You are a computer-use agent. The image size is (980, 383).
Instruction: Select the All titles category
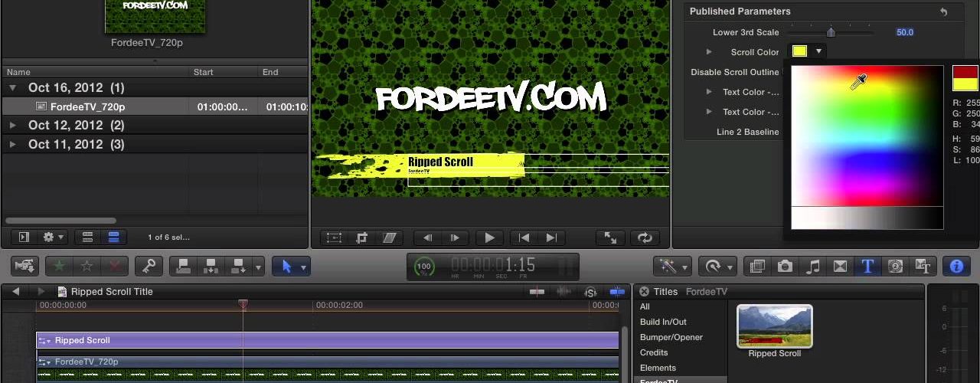(x=645, y=307)
